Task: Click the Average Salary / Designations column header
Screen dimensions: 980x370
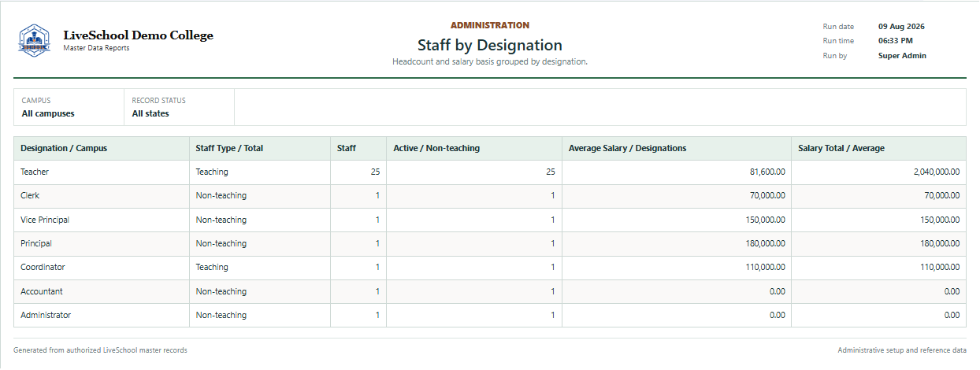Action: pyautogui.click(x=677, y=148)
